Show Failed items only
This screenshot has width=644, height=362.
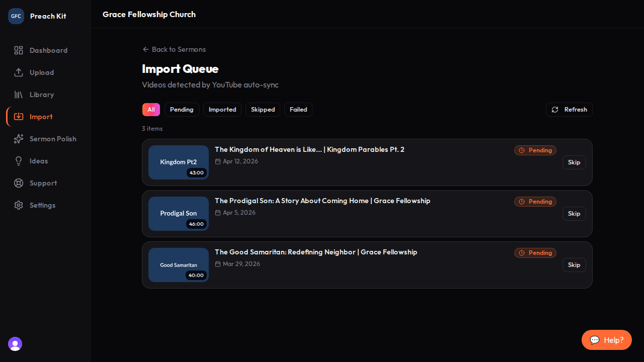(298, 110)
